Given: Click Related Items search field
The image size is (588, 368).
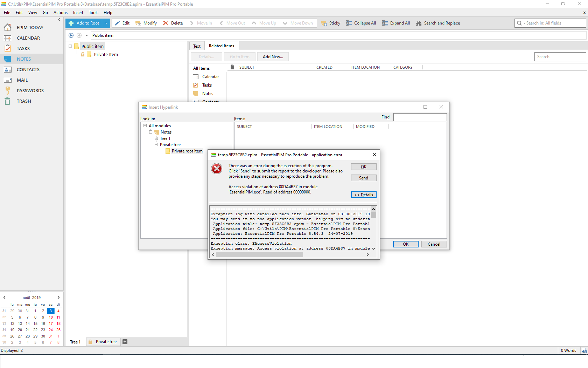Looking at the screenshot, I should click(x=560, y=57).
